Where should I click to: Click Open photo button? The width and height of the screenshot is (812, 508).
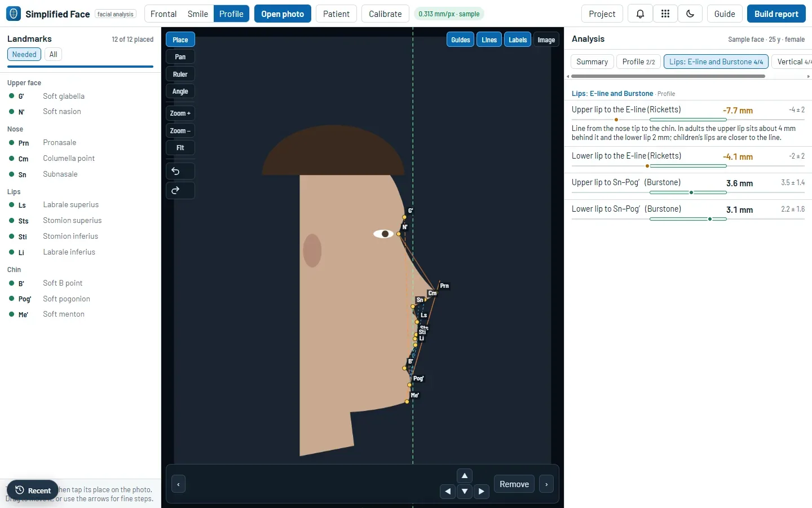click(283, 14)
